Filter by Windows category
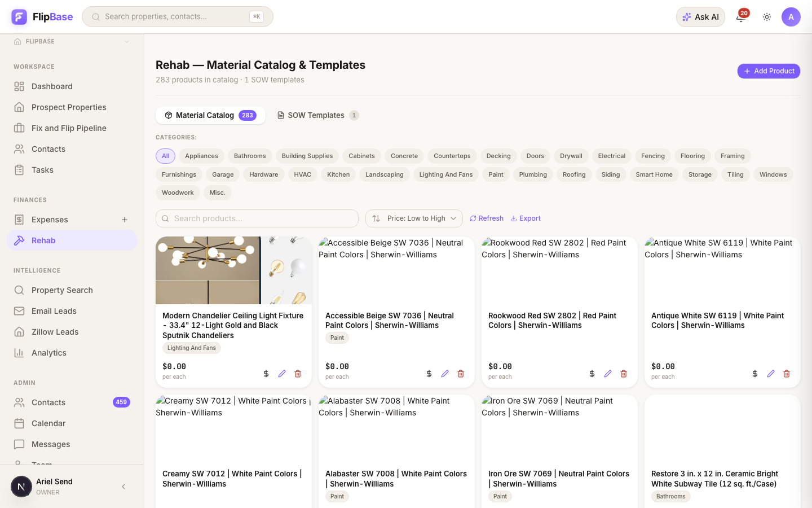Screen dimensions: 812x508 (x=773, y=174)
